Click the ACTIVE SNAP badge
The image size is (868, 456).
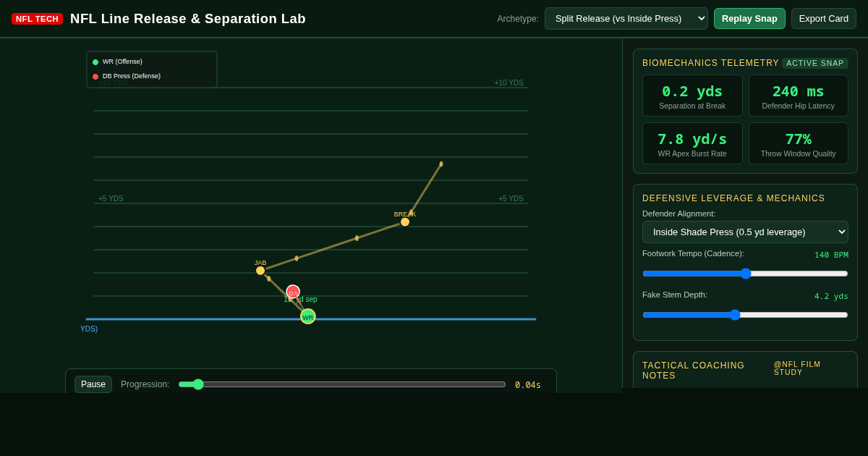(815, 63)
